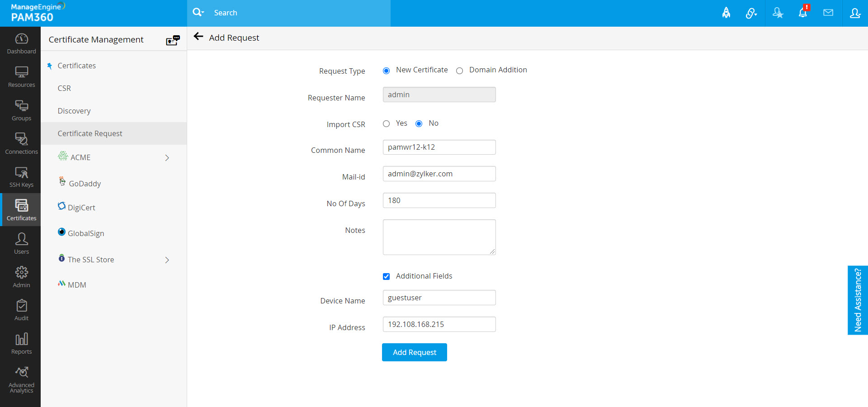Choose Yes for Import CSR
The height and width of the screenshot is (407, 868).
pyautogui.click(x=386, y=123)
